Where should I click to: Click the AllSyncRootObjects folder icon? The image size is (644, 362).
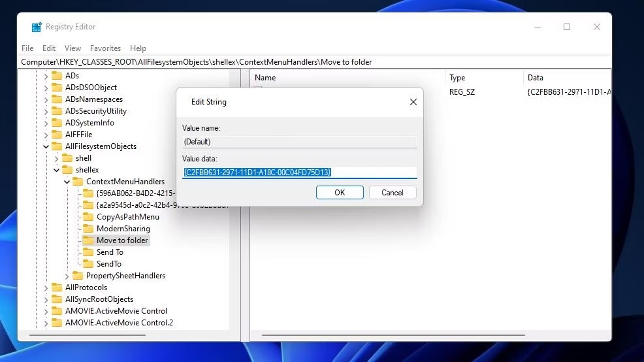click(x=57, y=299)
